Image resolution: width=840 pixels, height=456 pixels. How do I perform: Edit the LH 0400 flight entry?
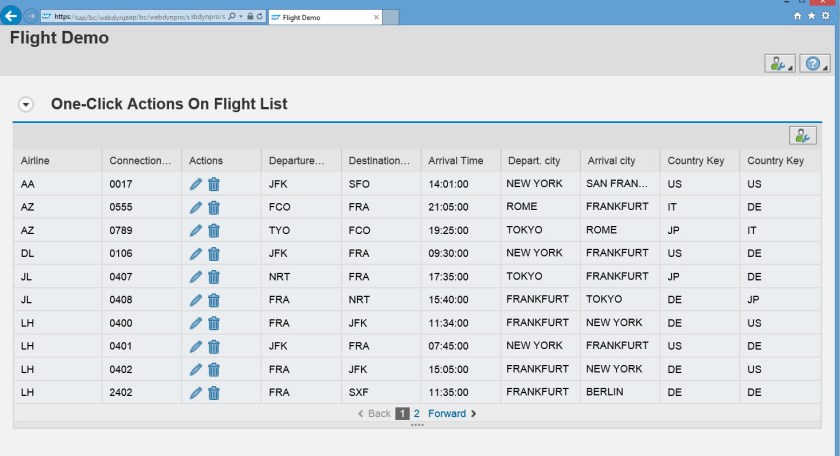pos(196,322)
